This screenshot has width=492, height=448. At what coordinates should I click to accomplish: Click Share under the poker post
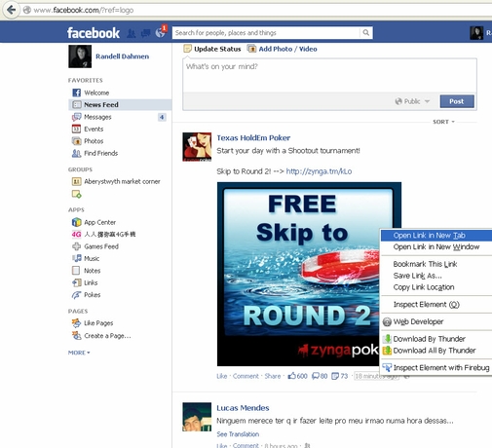coord(273,376)
